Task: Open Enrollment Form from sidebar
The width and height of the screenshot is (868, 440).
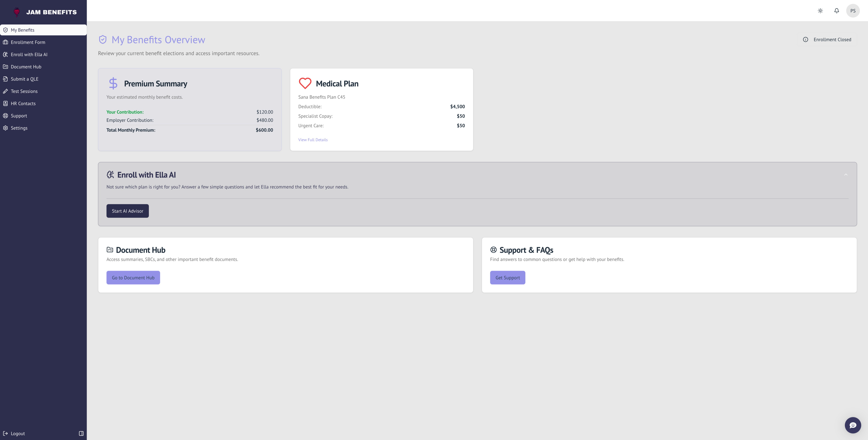Action: tap(28, 42)
